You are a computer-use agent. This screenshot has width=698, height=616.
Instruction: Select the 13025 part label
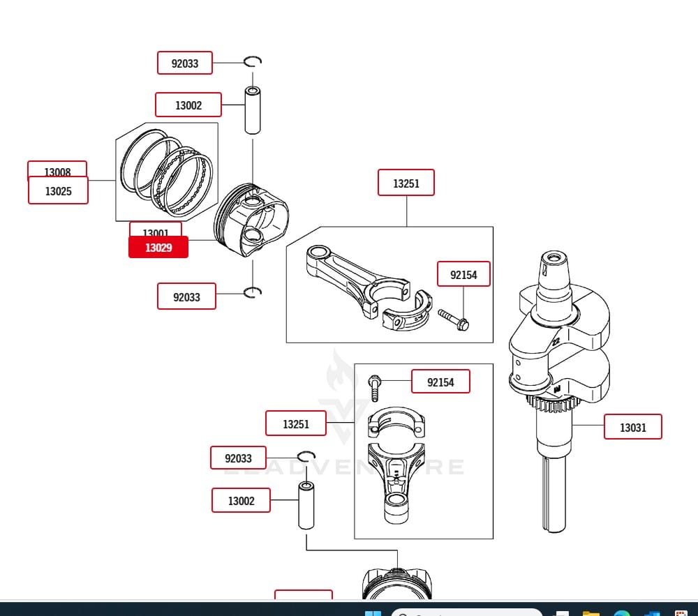[x=58, y=190]
